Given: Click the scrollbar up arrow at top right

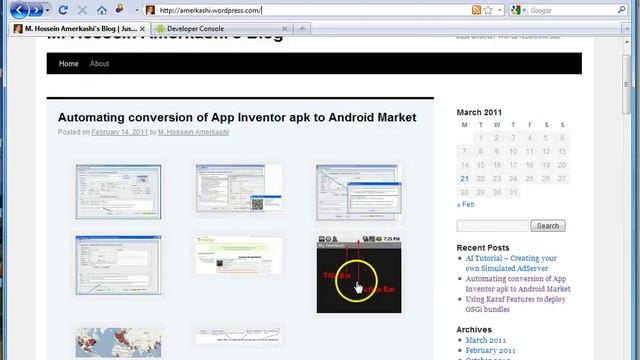Looking at the screenshot, I should pyautogui.click(x=627, y=42).
